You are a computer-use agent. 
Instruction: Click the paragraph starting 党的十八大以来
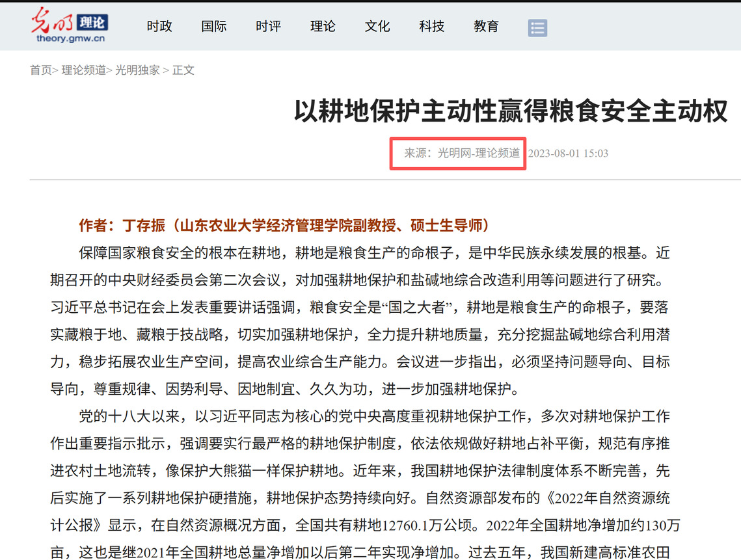tap(365, 483)
